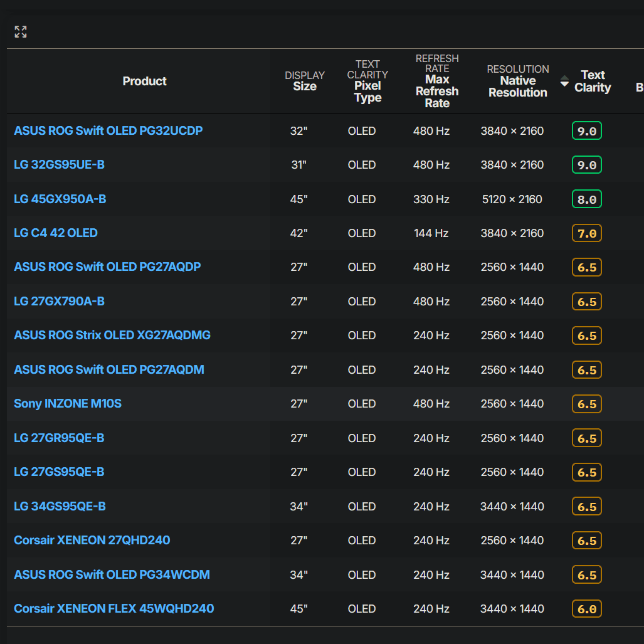Click 7.0 score badge for LG C4 42

pos(586,233)
